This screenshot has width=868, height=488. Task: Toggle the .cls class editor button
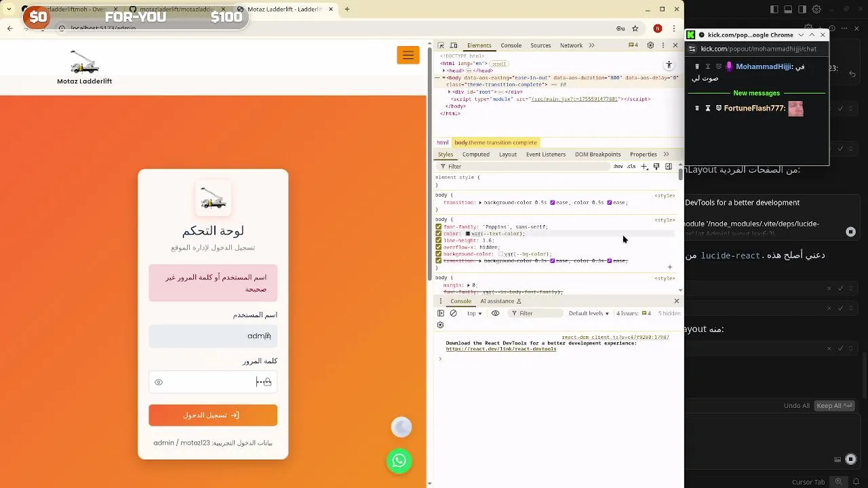[631, 167]
